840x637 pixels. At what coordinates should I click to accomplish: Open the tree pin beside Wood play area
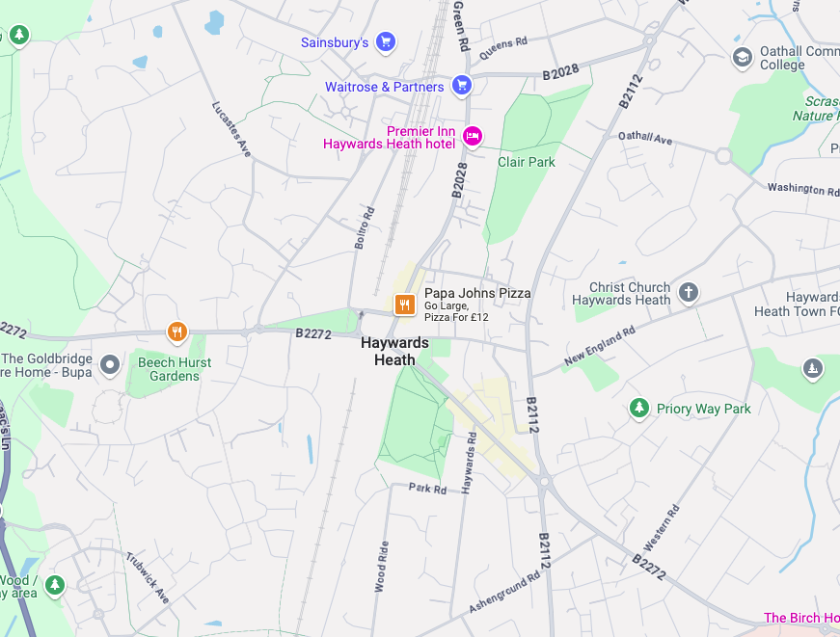55,585
